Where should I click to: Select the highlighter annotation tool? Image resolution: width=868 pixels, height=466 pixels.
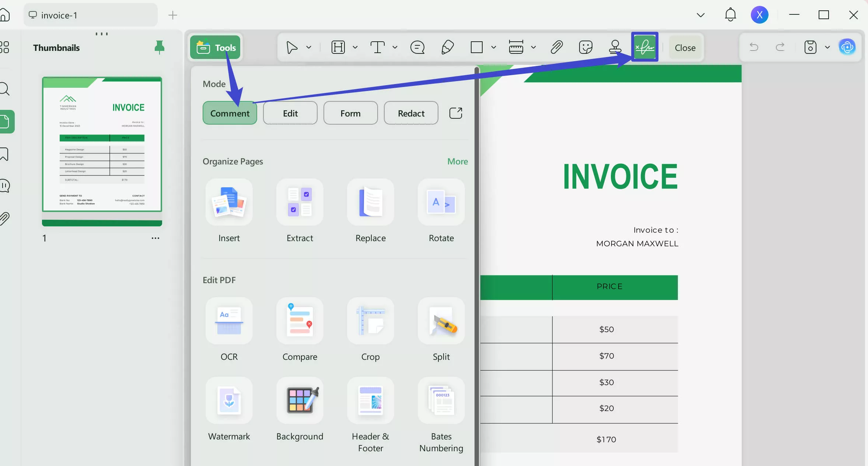[x=447, y=47]
